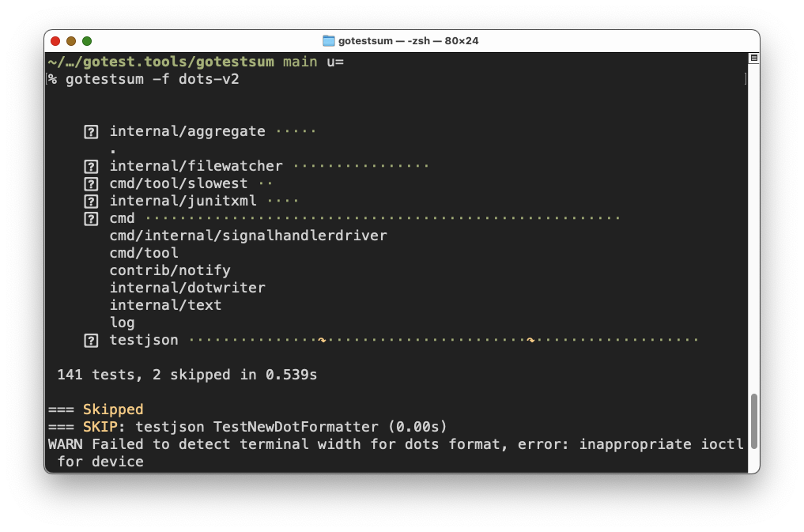The width and height of the screenshot is (804, 532).
Task: Click the 'gotestsum -f dots-v2' command text
Action: [150, 79]
